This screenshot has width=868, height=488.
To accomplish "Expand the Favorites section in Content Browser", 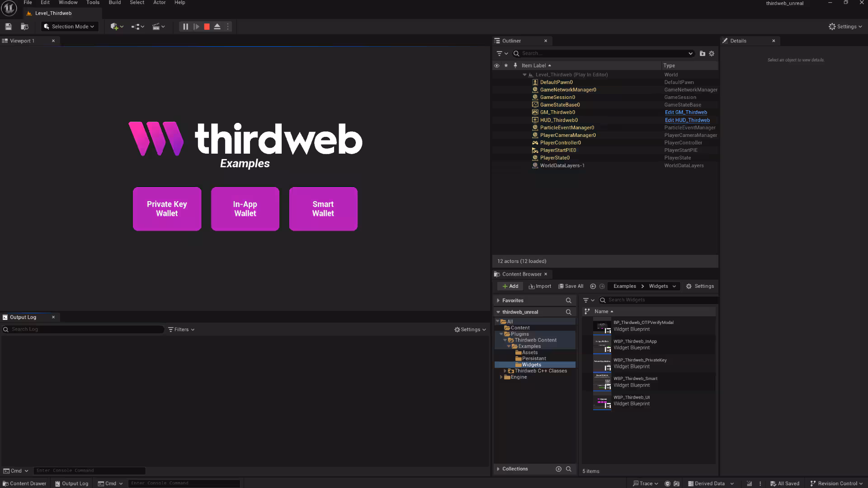I will click(x=498, y=300).
